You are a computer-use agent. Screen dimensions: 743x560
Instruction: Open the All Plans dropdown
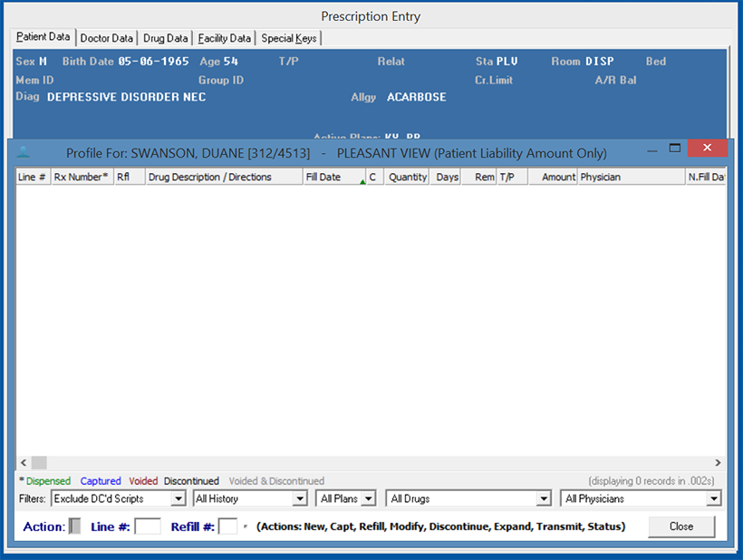368,498
